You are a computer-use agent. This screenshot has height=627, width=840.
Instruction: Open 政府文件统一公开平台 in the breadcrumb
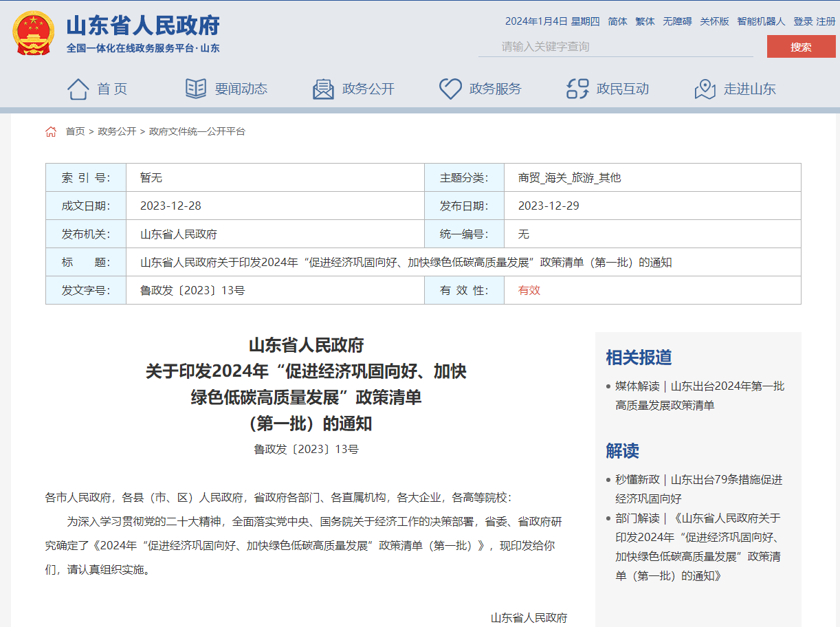click(197, 131)
